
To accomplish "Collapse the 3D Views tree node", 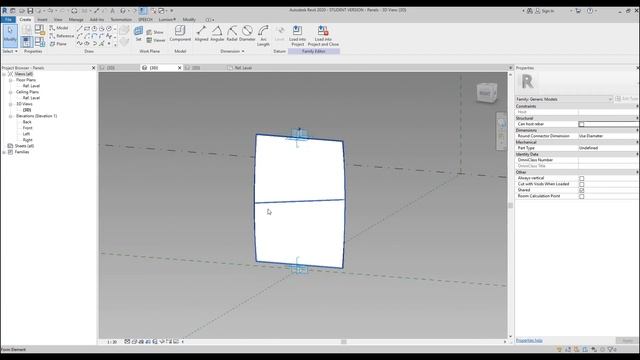I will (10, 104).
